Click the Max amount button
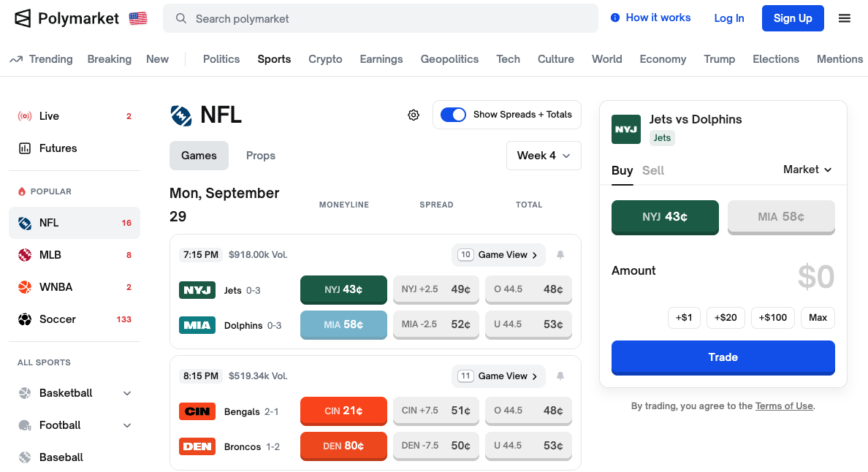Screen dimensions: 868x472 click(x=818, y=318)
